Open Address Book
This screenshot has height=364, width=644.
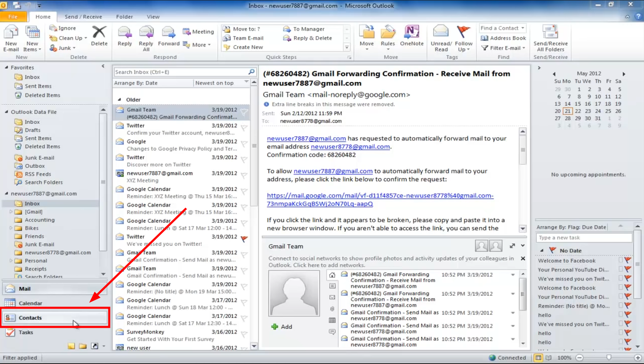[504, 38]
